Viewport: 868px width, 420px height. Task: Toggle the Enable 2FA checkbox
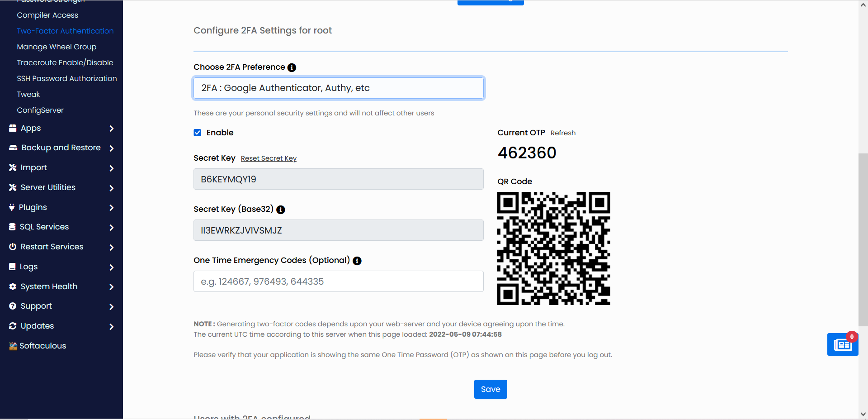pos(198,133)
